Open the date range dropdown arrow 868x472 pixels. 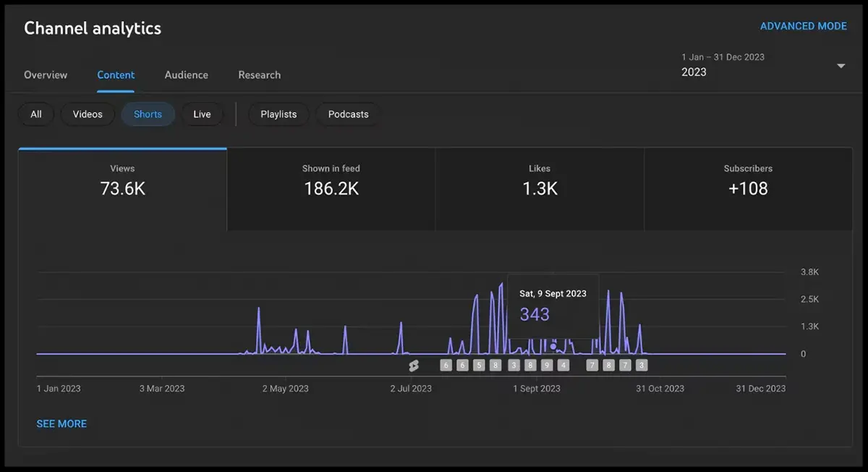[841, 66]
